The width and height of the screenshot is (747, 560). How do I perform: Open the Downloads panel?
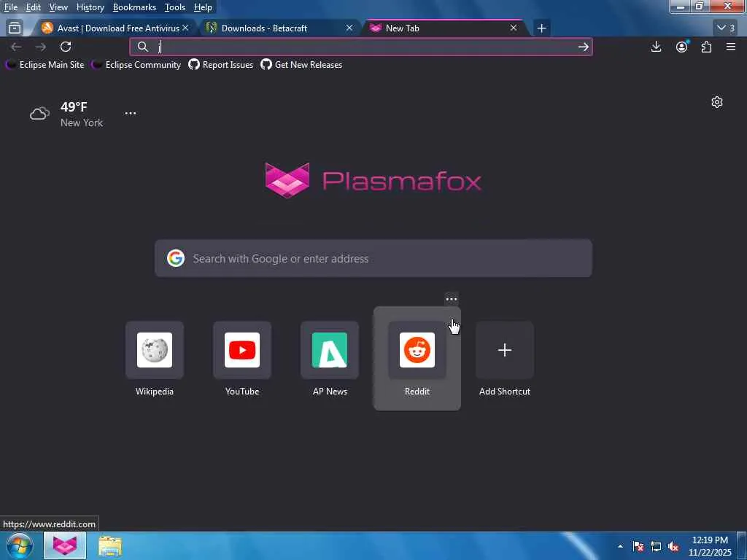pos(656,47)
